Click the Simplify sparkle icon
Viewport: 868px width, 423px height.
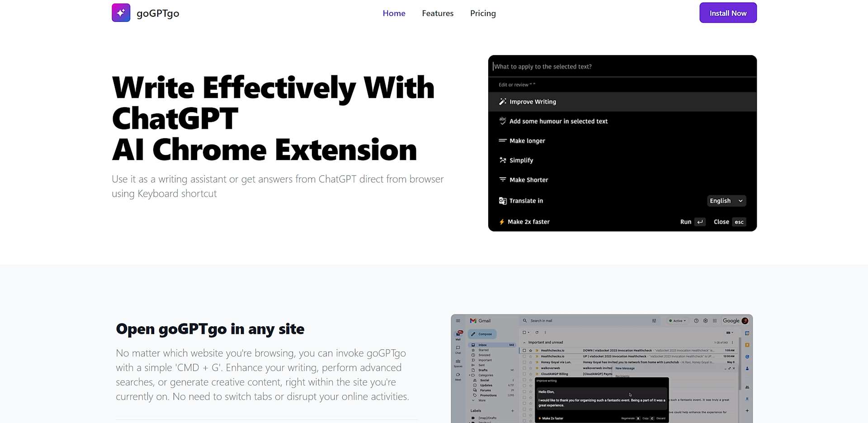(x=502, y=160)
